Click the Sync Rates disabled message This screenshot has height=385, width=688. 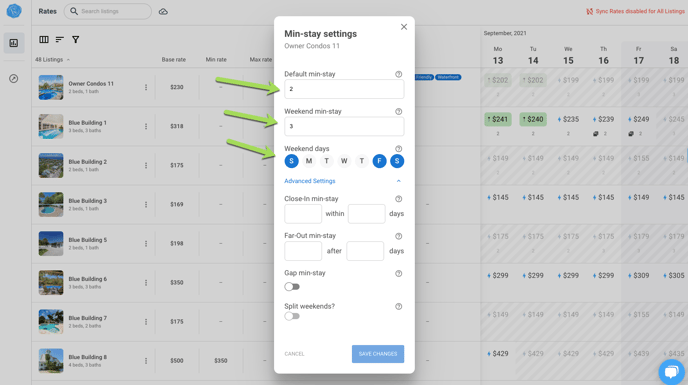(640, 11)
